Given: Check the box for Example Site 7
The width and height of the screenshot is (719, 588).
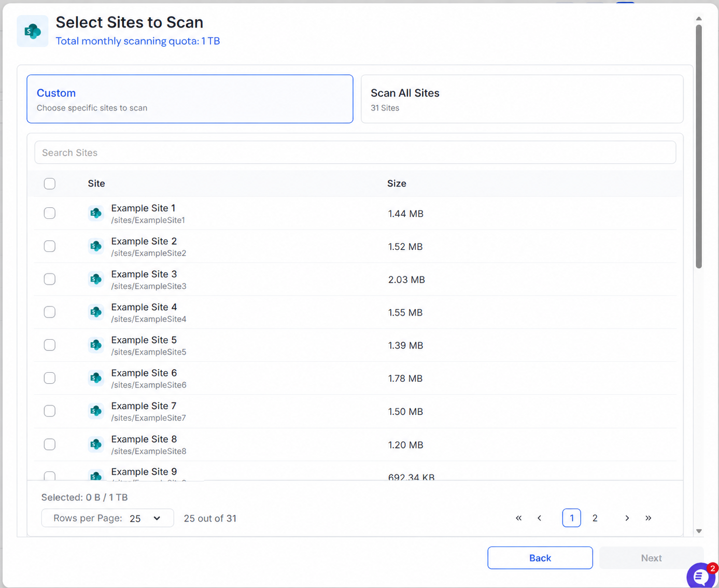Looking at the screenshot, I should pyautogui.click(x=50, y=411).
